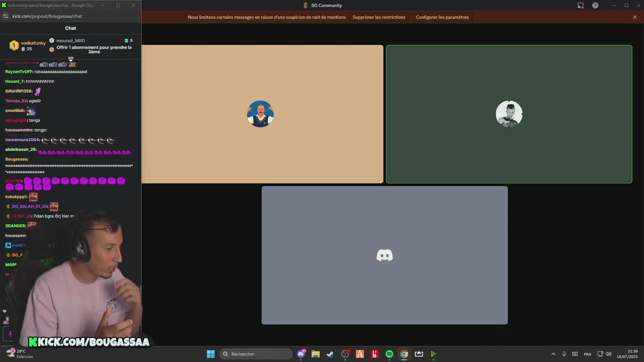This screenshot has width=644, height=362.
Task: Click the Chat header title
Action: (70, 28)
